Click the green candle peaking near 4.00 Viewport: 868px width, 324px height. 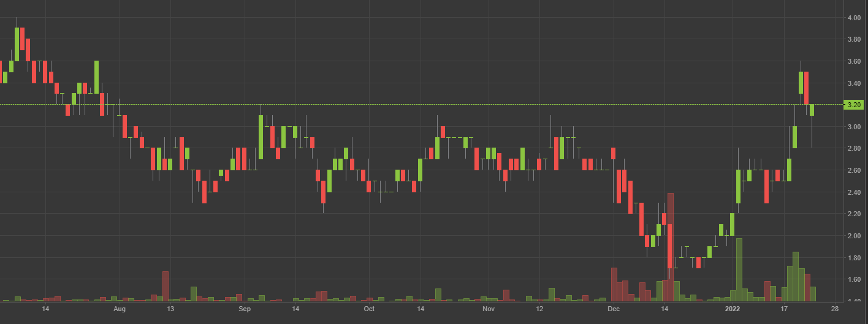[17, 44]
